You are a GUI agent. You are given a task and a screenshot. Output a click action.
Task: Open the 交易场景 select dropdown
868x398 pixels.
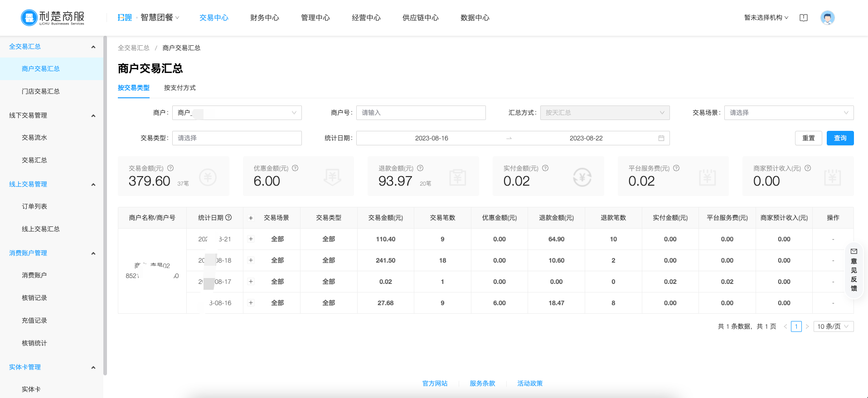(789, 113)
